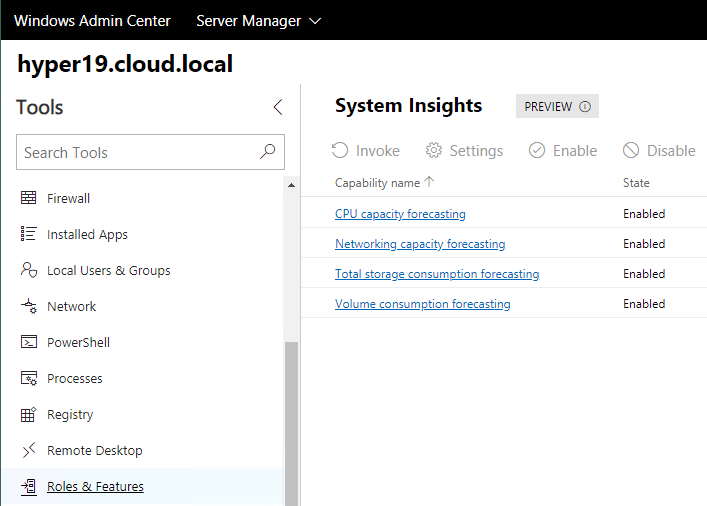Click the Registry grid icon
Image resolution: width=707 pixels, height=506 pixels.
click(28, 414)
